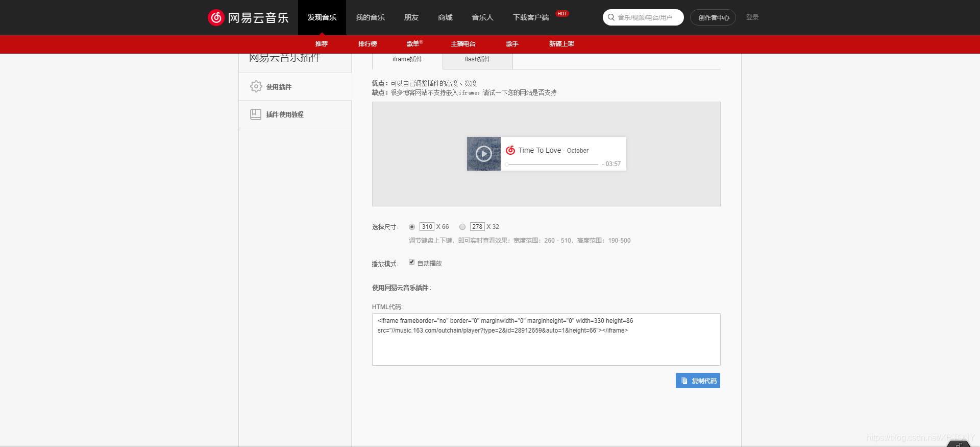This screenshot has height=447, width=980.
Task: Click the gear icon beside 使用插件
Action: click(x=256, y=86)
